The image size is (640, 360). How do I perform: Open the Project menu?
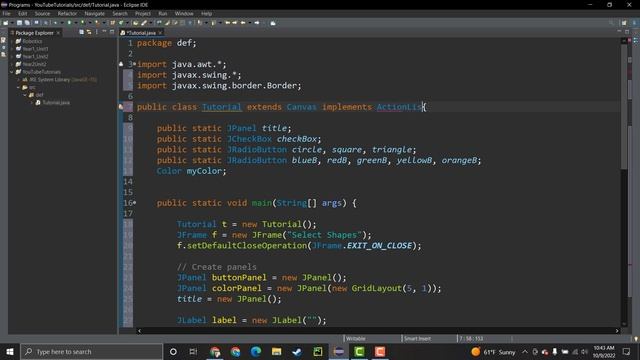(143, 13)
